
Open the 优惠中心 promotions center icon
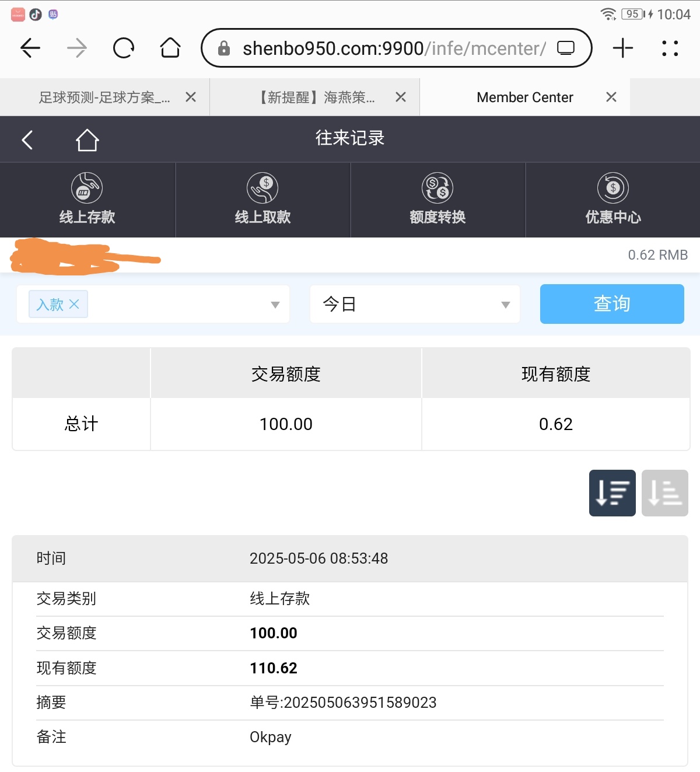pyautogui.click(x=612, y=188)
